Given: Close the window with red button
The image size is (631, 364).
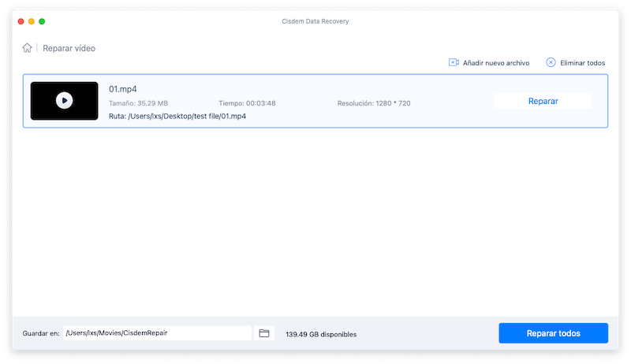Looking at the screenshot, I should point(21,21).
